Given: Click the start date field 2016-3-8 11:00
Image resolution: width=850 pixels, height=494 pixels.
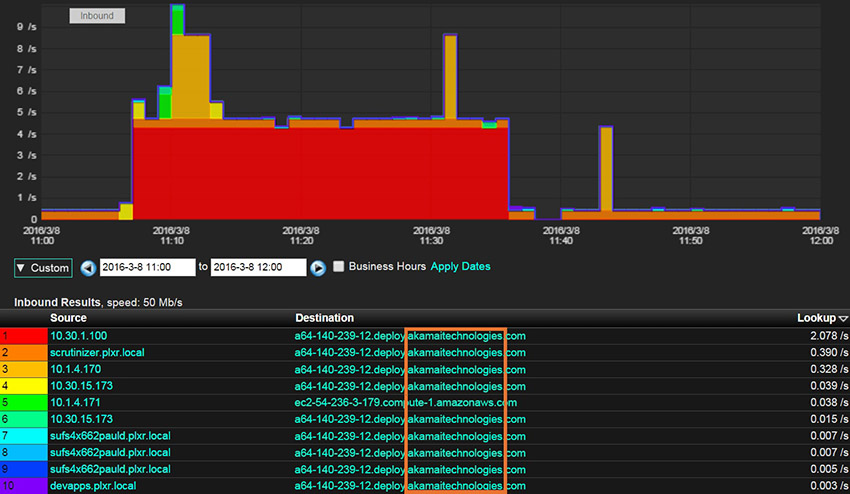Looking at the screenshot, I should (x=147, y=267).
